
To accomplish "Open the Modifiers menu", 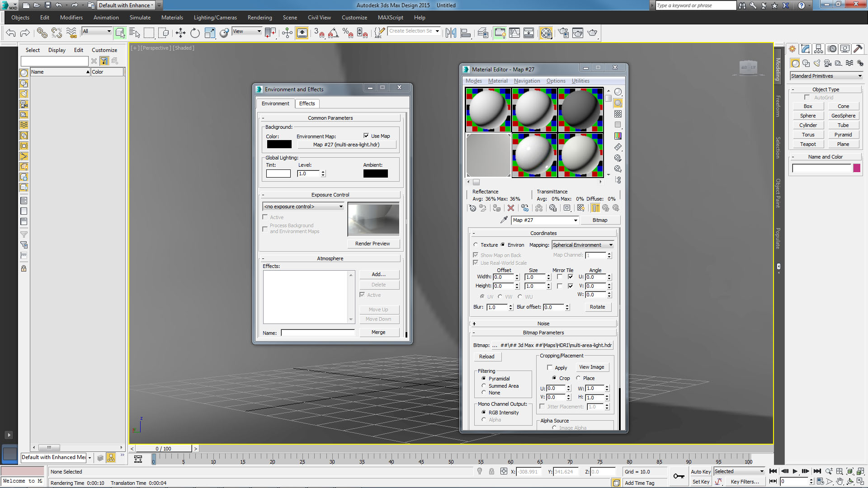I will coord(71,18).
